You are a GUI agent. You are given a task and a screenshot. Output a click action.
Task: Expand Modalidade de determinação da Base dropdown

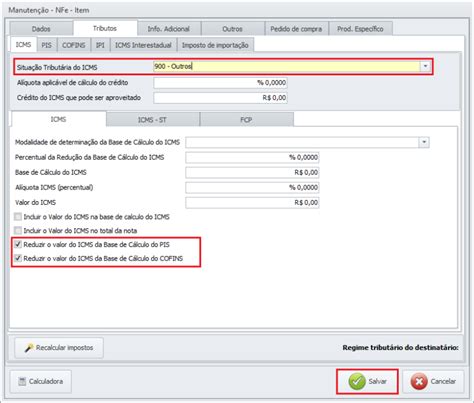(x=424, y=142)
